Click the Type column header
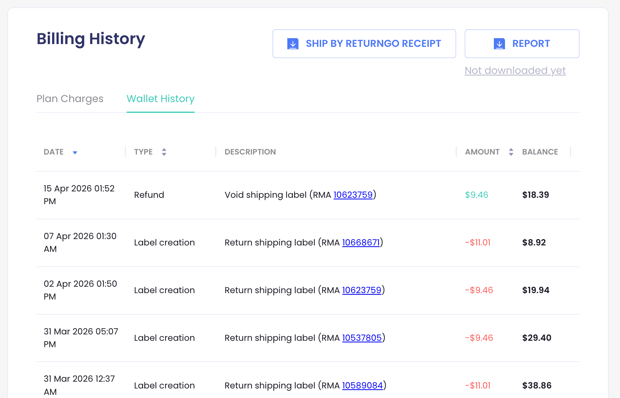Image resolution: width=620 pixels, height=398 pixels. 143,152
